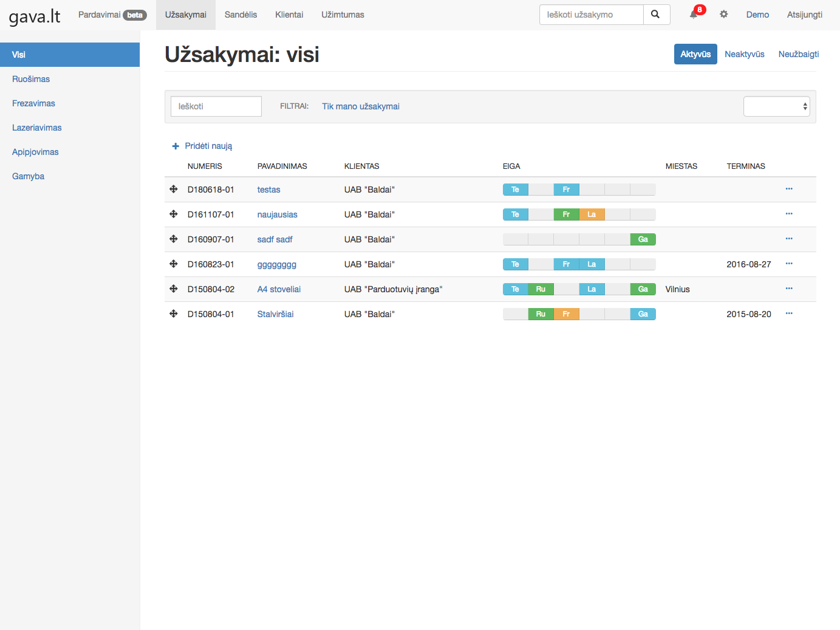Click the 'Ieškoti užsakymo' search field
Viewport: 840px width, 630px height.
click(591, 15)
